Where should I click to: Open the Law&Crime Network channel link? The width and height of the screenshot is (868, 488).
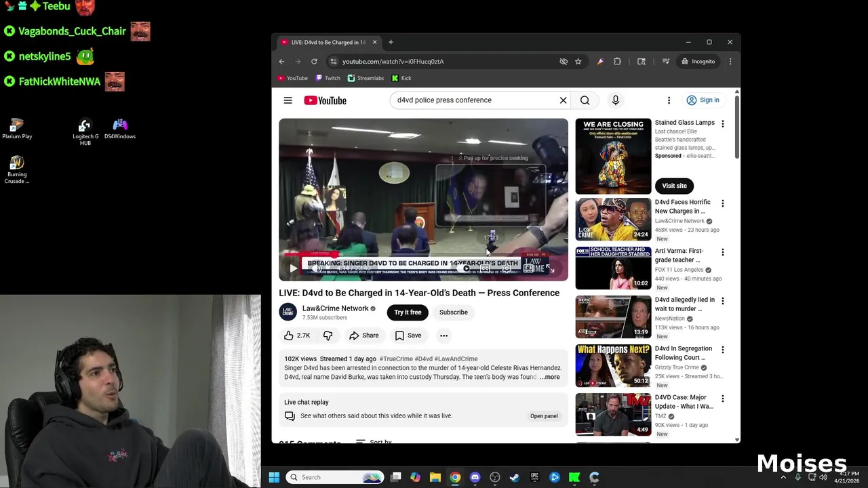click(336, 308)
